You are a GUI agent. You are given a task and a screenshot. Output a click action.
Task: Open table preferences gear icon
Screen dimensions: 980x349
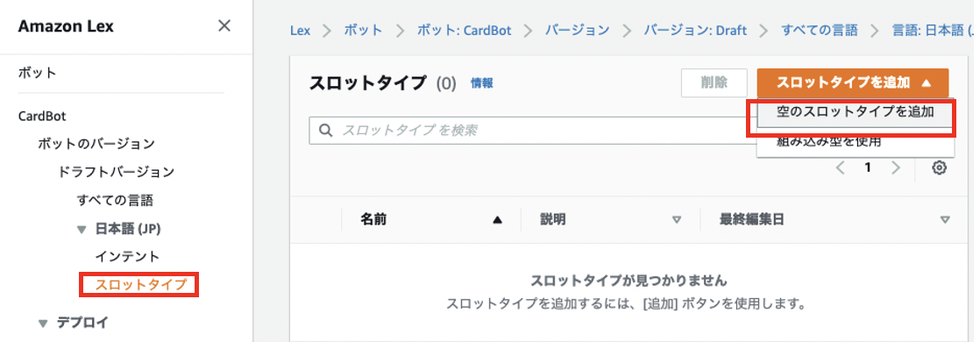(939, 167)
